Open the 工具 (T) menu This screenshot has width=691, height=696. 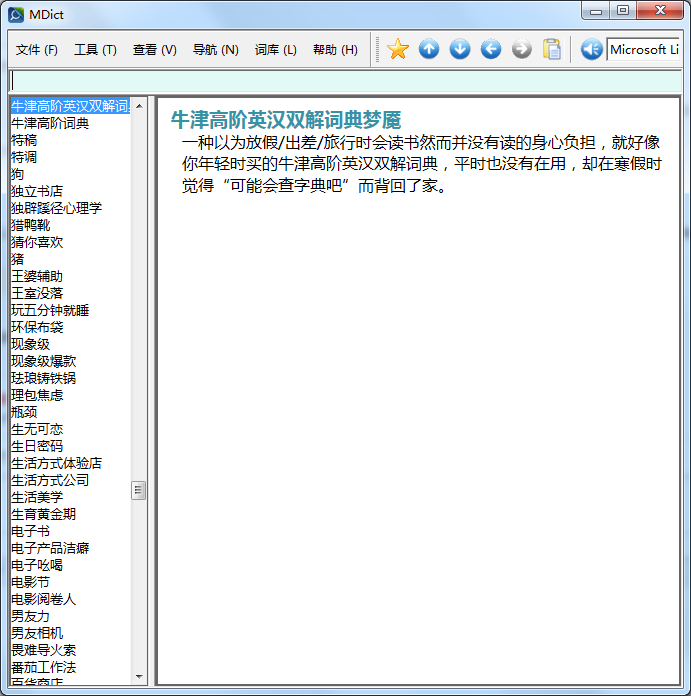[x=95, y=50]
